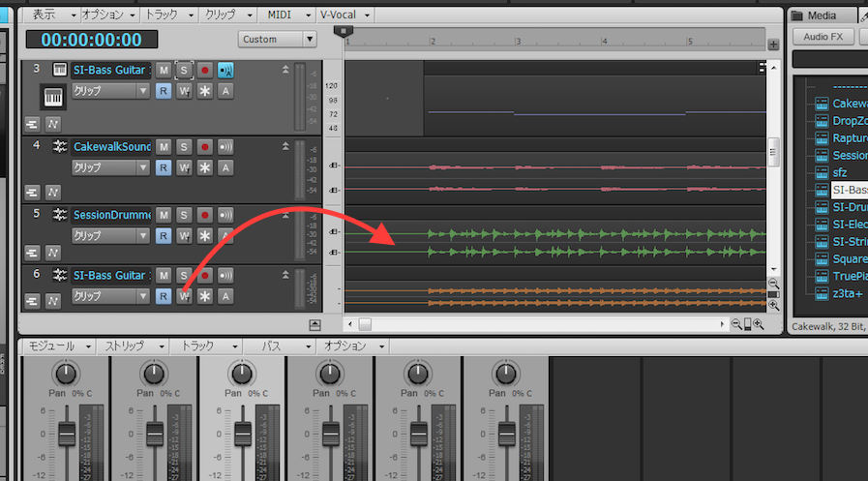Open クリップ edit filter on CakewalkSound track

[x=110, y=167]
